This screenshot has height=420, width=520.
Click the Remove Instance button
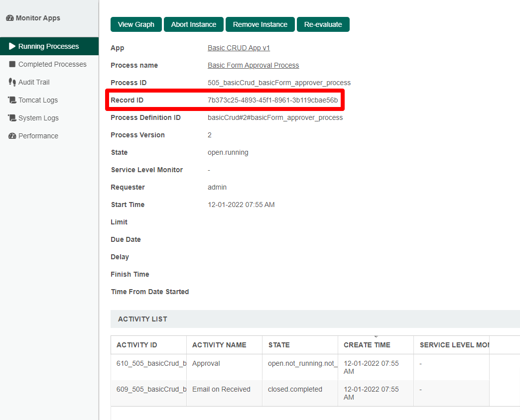pyautogui.click(x=260, y=24)
